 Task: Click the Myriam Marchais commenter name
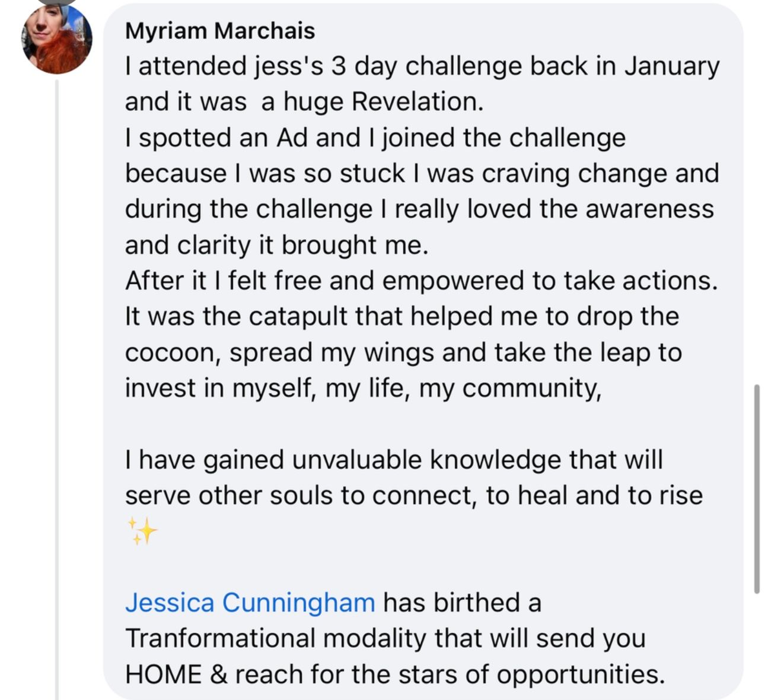point(220,31)
